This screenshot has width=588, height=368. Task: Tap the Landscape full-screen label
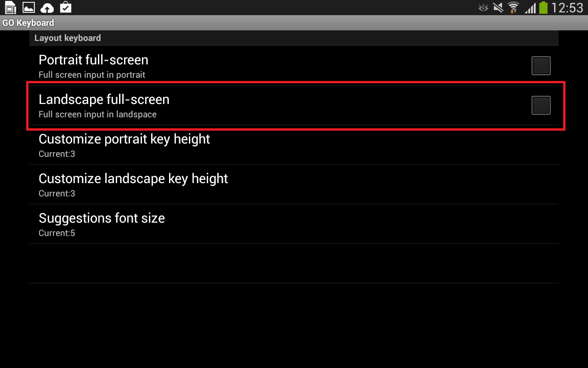click(104, 100)
